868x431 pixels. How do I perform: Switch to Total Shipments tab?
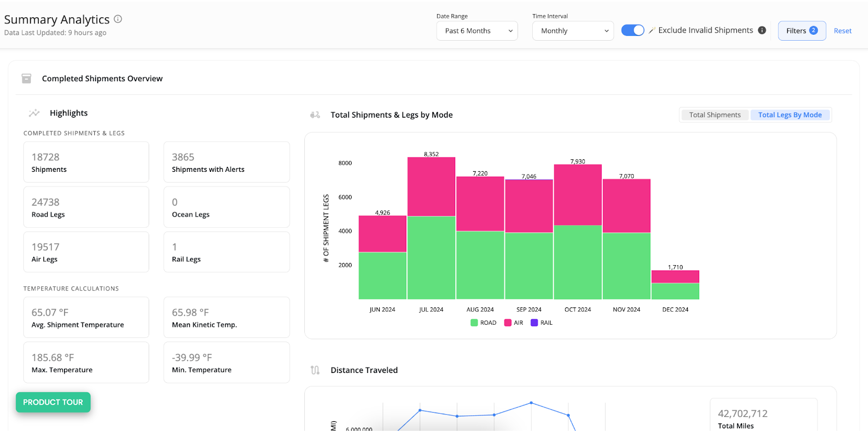714,115
